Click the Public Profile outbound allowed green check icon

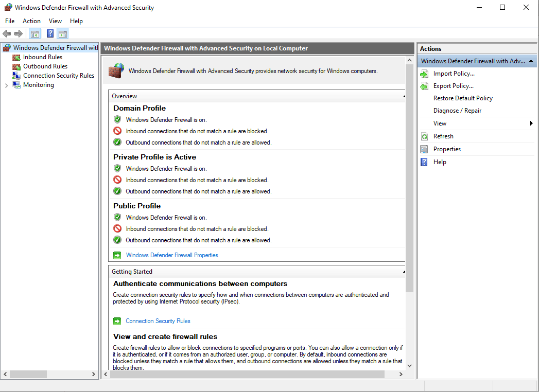117,240
